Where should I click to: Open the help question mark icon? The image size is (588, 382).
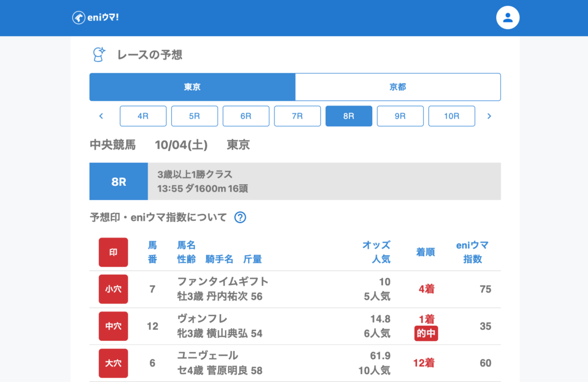click(240, 217)
